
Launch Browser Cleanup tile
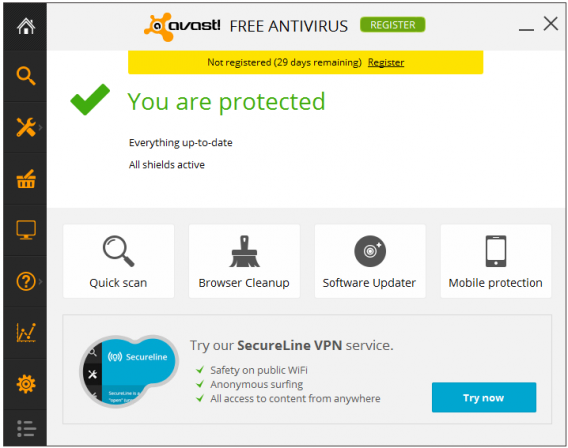click(244, 261)
